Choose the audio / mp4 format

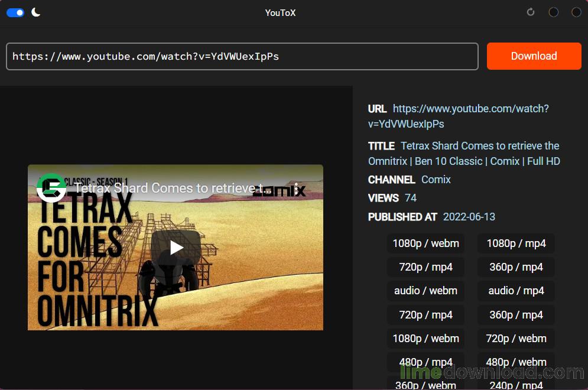coord(516,291)
